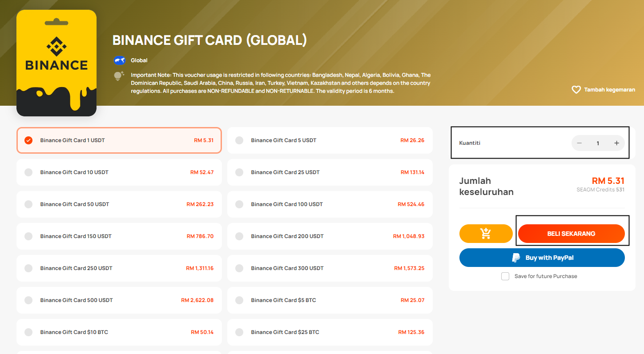Select Binance Gift Card 10 USDT option
The width and height of the screenshot is (644, 354).
click(x=119, y=172)
